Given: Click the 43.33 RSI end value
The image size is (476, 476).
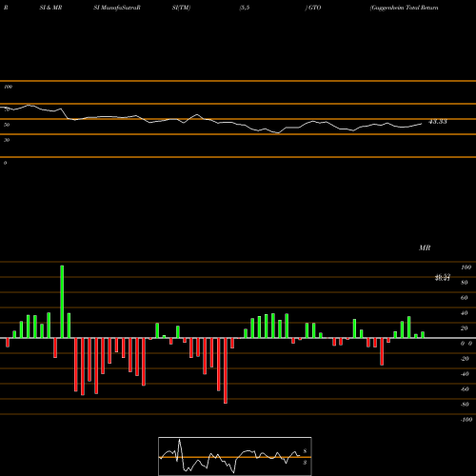Looking at the screenshot, I should 438,122.
